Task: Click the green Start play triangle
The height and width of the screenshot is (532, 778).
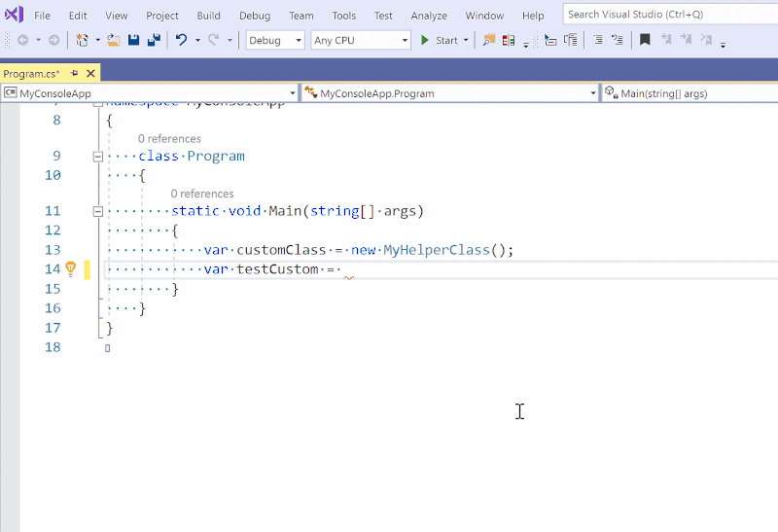Action: click(425, 40)
